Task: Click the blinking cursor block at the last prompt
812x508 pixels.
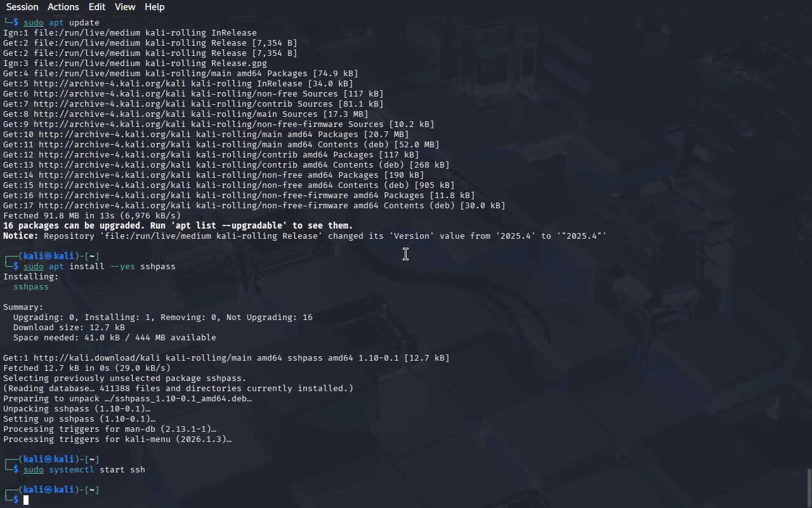Action: (x=26, y=500)
